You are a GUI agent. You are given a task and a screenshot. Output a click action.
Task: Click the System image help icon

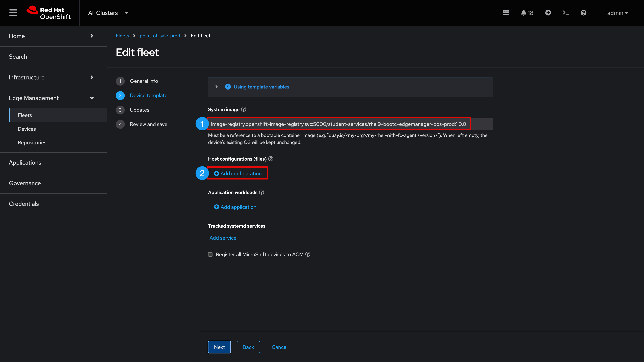click(x=244, y=109)
